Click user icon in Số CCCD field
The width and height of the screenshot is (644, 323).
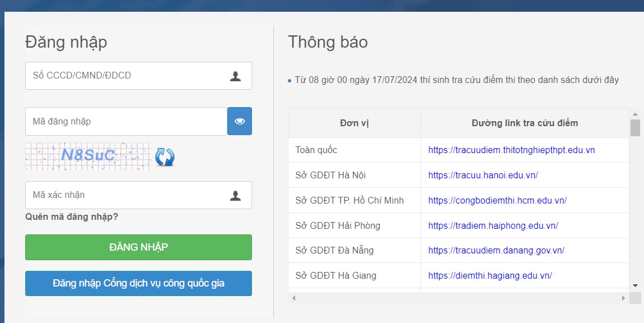[x=235, y=76]
